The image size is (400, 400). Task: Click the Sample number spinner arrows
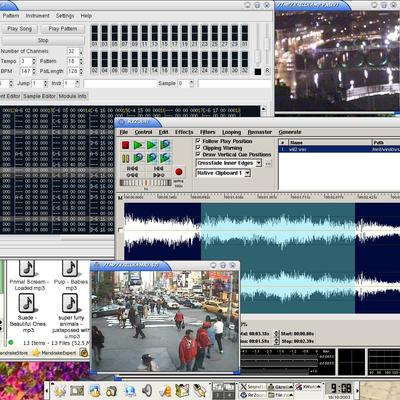click(192, 83)
